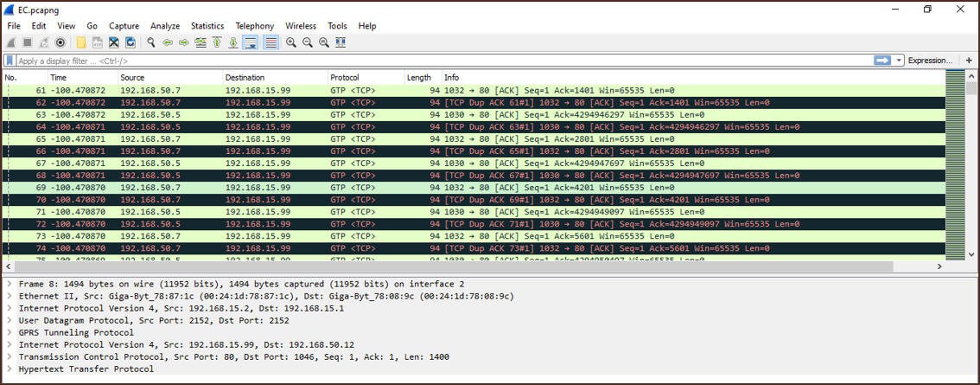Reload the current capture file

point(130,42)
